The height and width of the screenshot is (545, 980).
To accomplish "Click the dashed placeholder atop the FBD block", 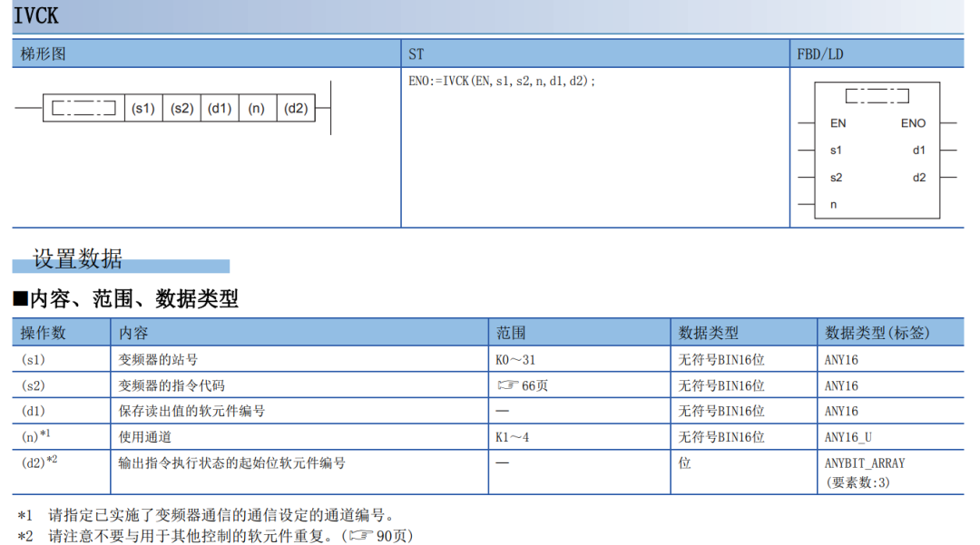I will coord(877,95).
